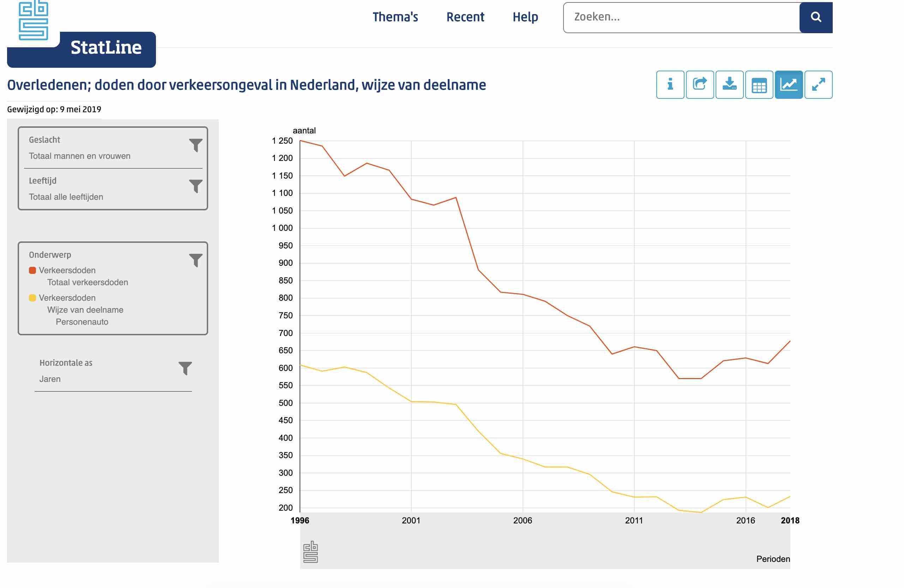
Task: Click the share table icon
Action: tap(700, 84)
